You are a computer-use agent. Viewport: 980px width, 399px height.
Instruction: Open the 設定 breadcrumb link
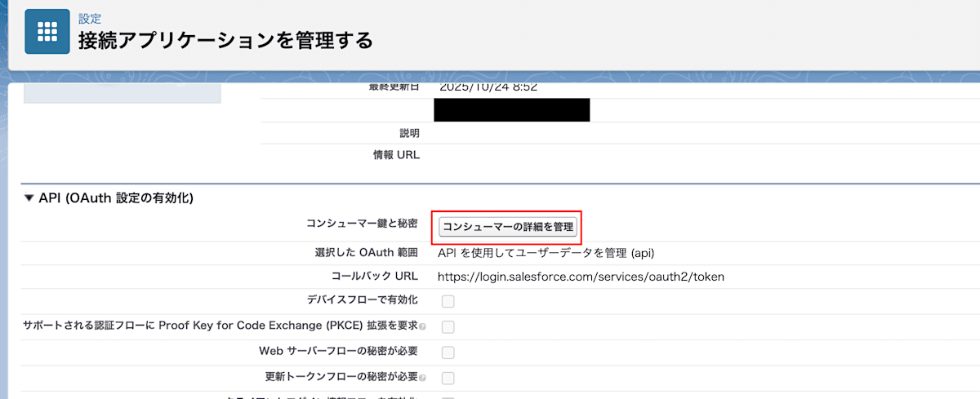point(90,19)
